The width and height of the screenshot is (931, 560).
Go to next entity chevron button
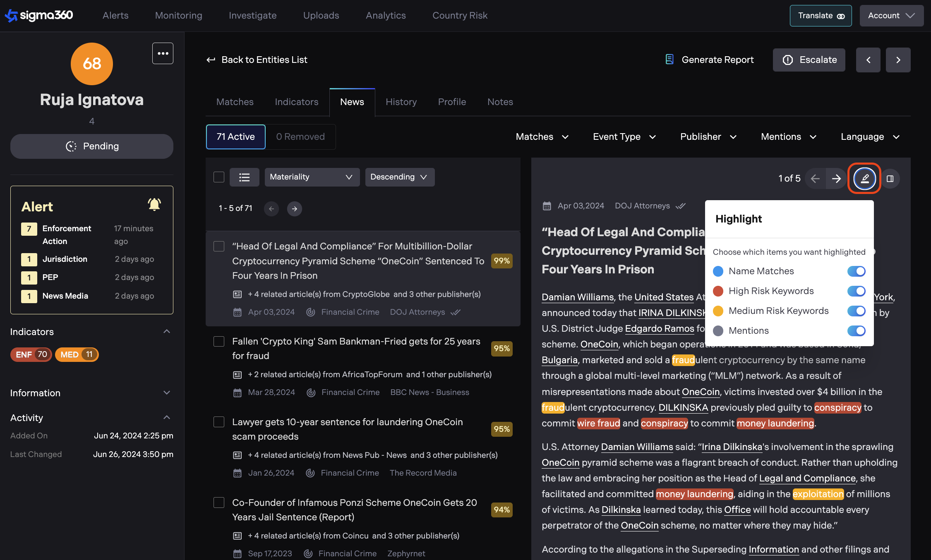[898, 60]
